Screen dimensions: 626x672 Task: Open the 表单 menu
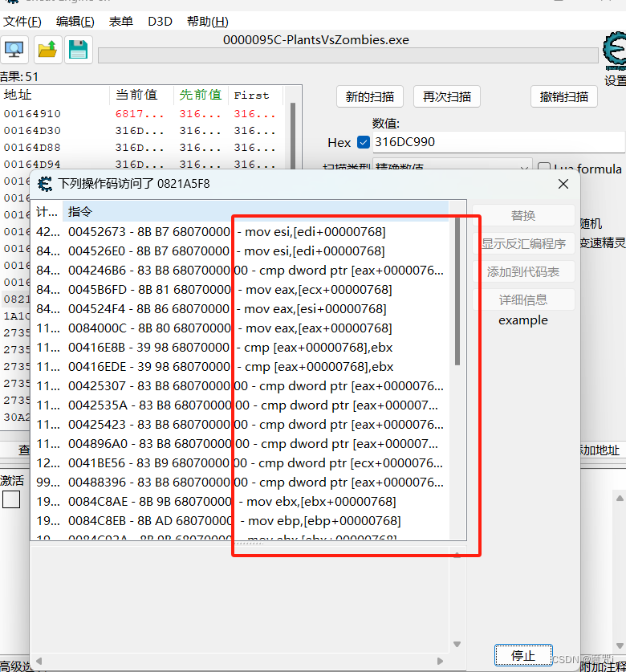[121, 22]
